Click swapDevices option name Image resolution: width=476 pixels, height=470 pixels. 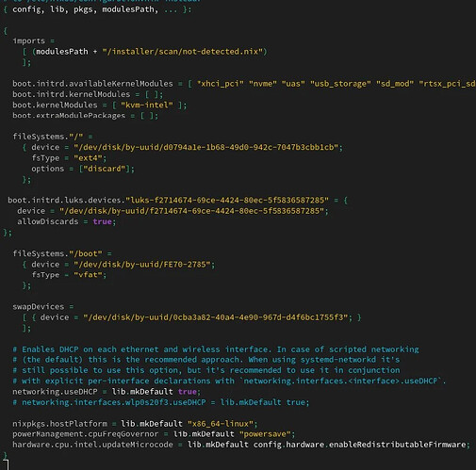39,307
